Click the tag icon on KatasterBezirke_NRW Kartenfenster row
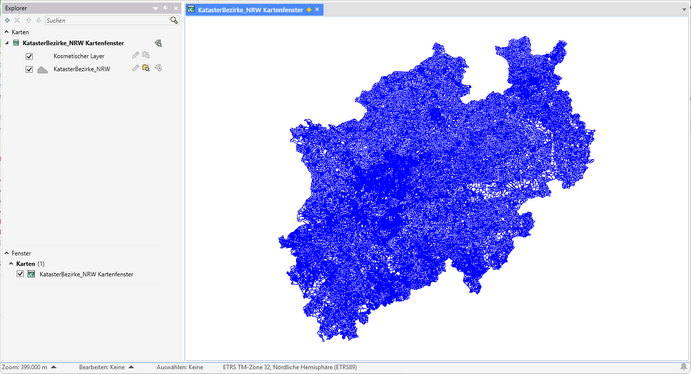 point(158,43)
